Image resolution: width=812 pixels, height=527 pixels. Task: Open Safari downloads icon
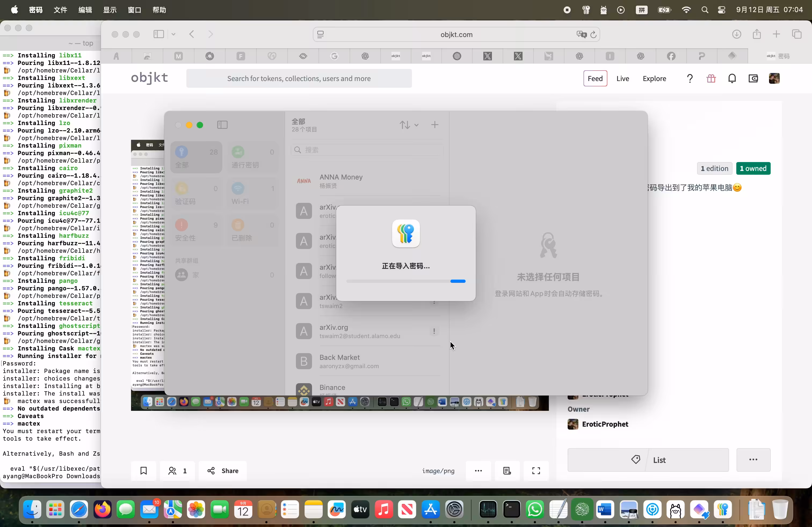coord(737,34)
